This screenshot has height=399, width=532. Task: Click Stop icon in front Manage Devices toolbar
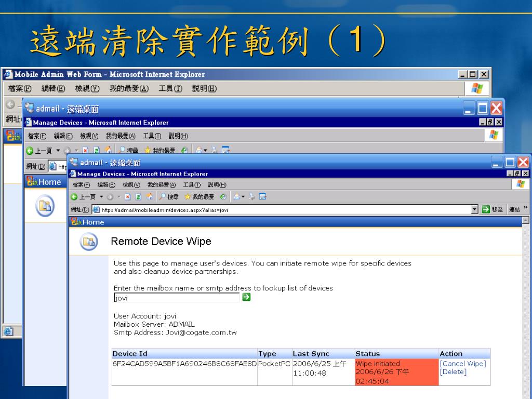128,197
